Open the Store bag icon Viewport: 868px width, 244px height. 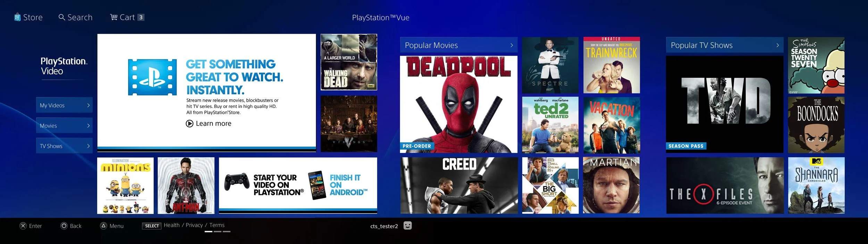pos(17,17)
